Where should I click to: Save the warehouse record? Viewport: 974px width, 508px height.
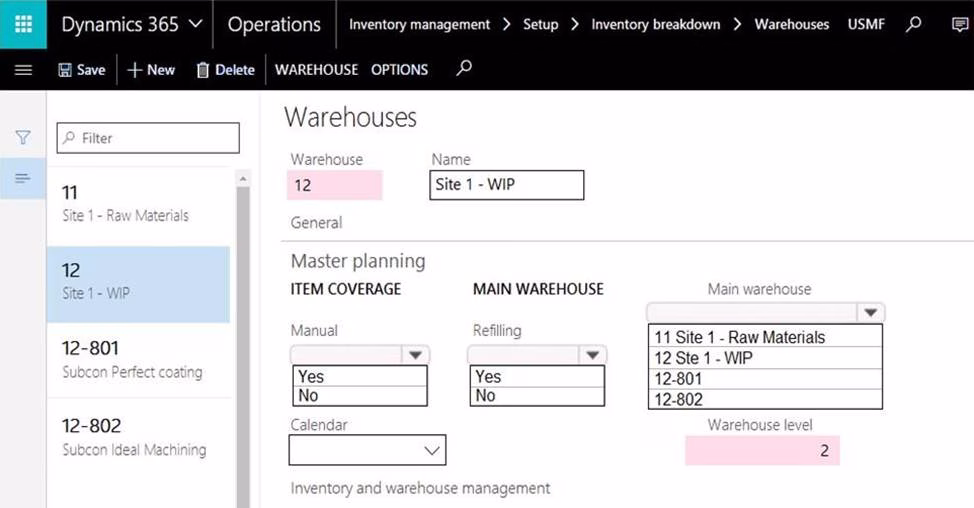pyautogui.click(x=81, y=70)
